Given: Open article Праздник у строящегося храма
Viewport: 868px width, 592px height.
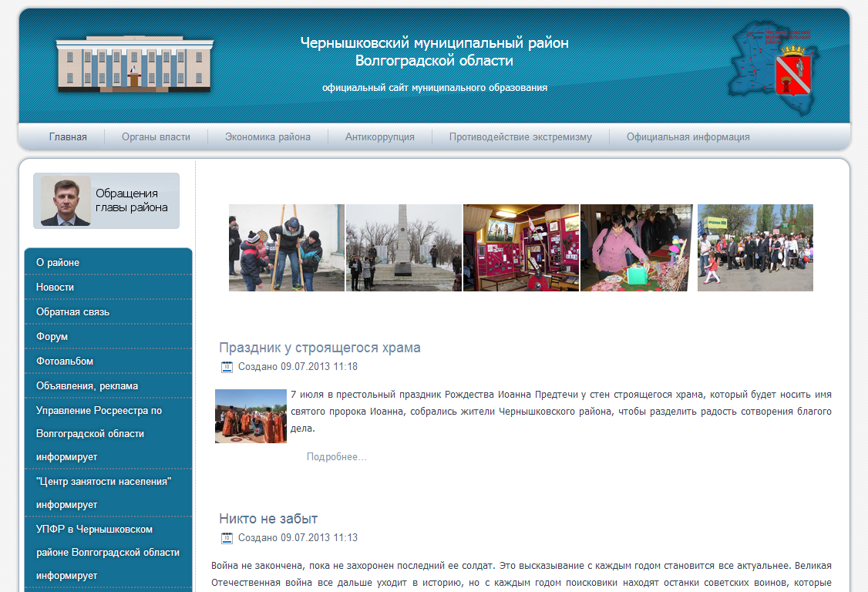Looking at the screenshot, I should [319, 348].
